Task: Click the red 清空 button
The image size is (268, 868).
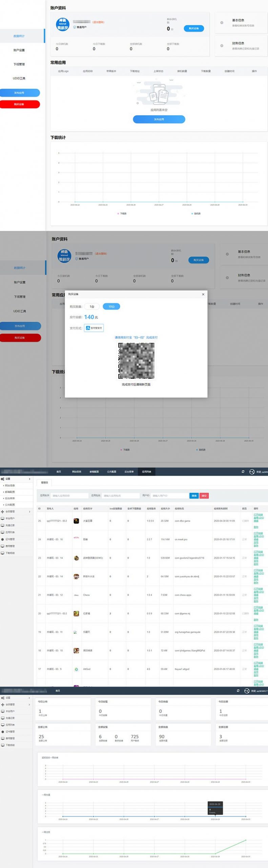Action: click(x=204, y=496)
